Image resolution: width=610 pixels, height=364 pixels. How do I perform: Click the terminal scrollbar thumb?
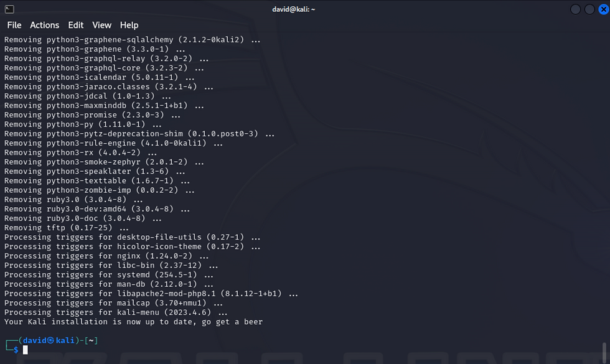[604, 352]
